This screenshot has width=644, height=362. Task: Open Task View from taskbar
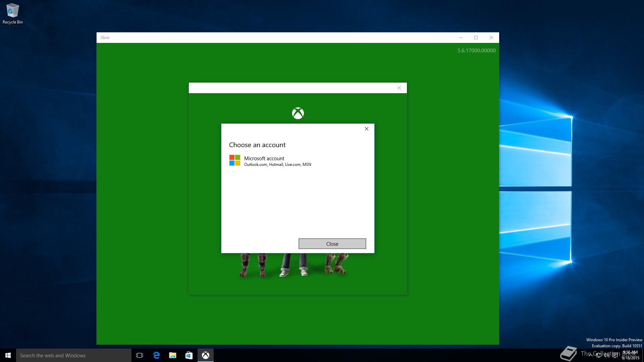pos(140,355)
